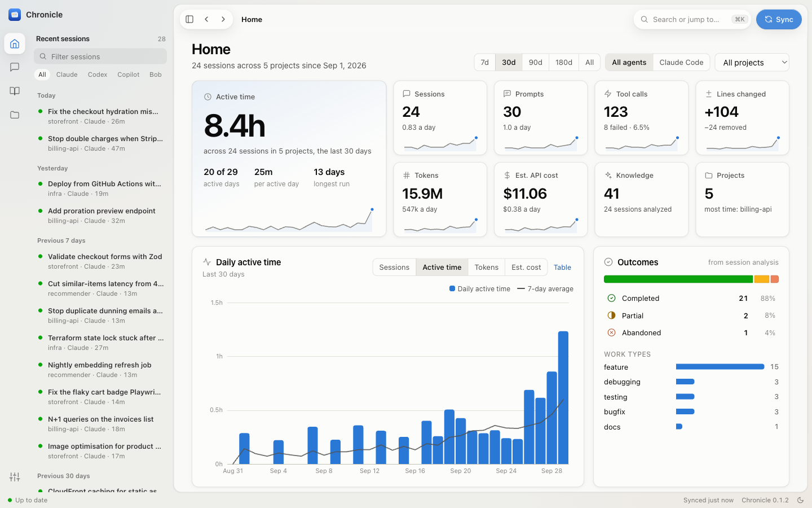This screenshot has height=508, width=812.
Task: Select the 90d time range
Action: [536, 62]
